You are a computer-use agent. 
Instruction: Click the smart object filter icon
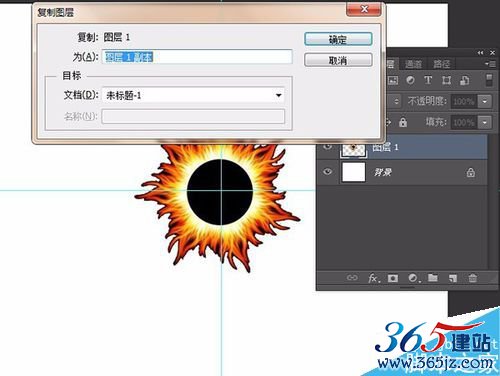pyautogui.click(x=464, y=80)
